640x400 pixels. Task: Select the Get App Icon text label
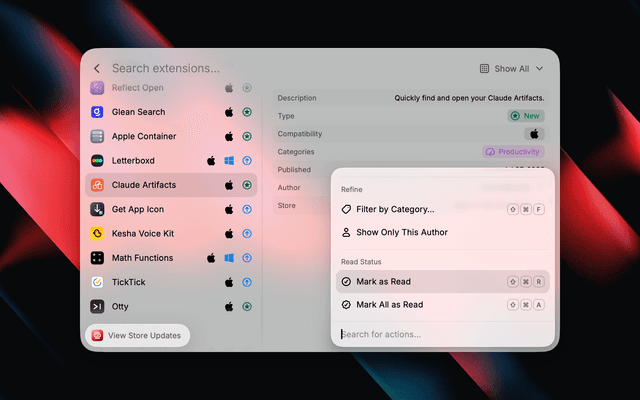pos(138,209)
